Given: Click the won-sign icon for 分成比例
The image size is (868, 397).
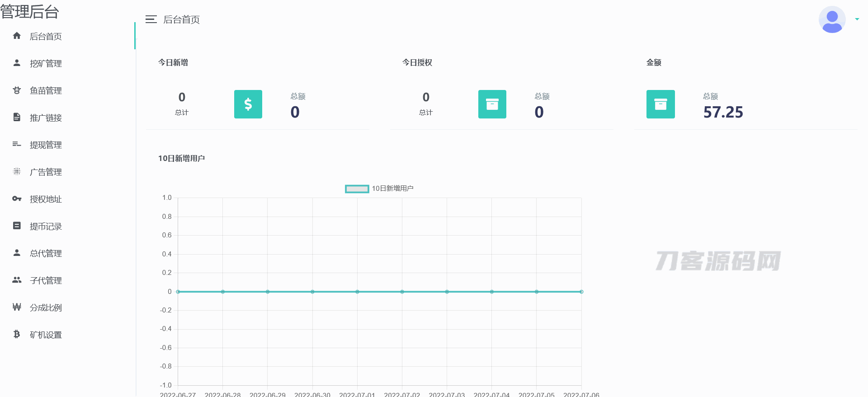Looking at the screenshot, I should click(17, 307).
